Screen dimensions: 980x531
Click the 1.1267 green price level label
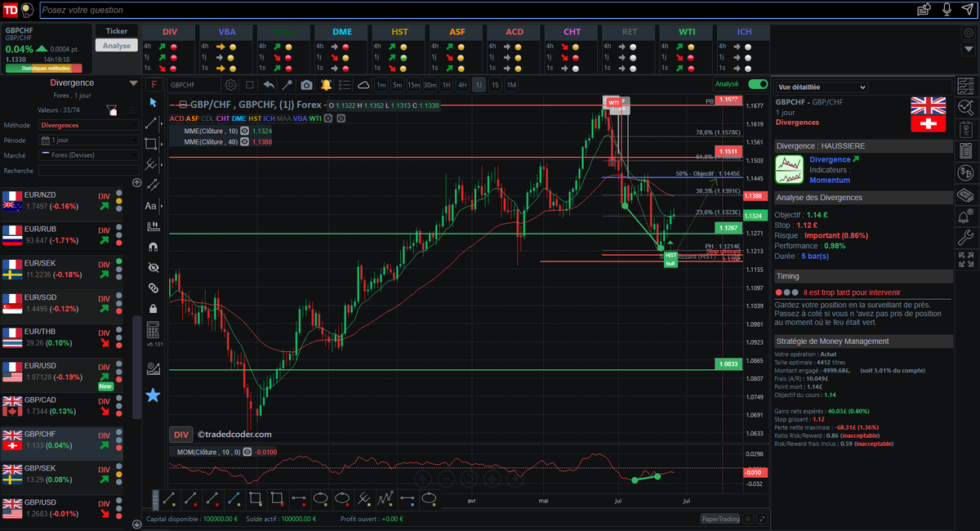[728, 227]
